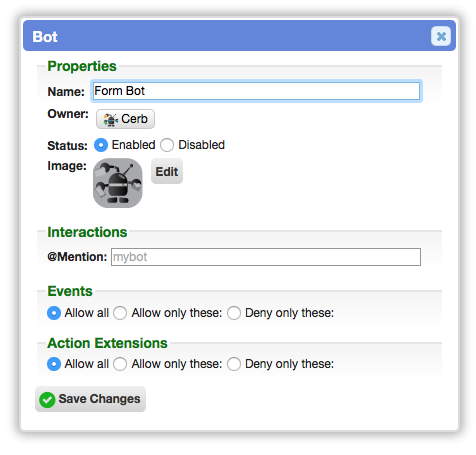Viewport: 476px width, 455px height.
Task: Click the Cerb robot icon in the Owner chip
Action: tap(111, 119)
